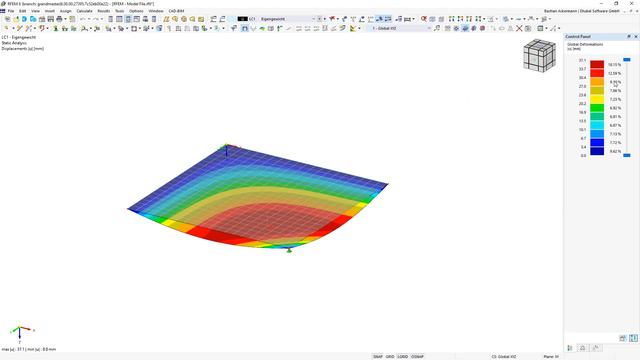Click the RFEM app menu icon left of File
The image size is (640, 360).
click(2, 11)
